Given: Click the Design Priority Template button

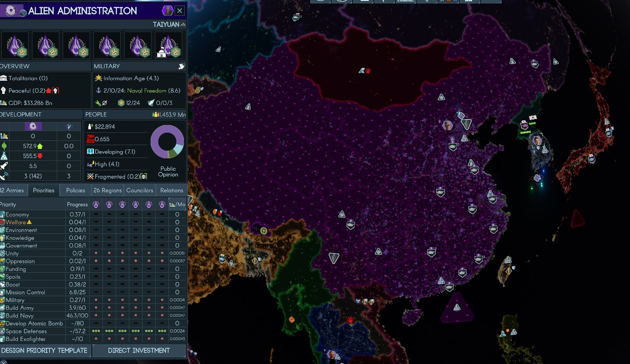Looking at the screenshot, I should [44, 350].
